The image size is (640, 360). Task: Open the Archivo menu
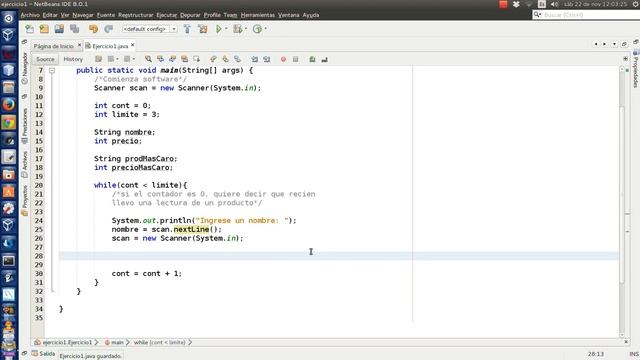coord(30,15)
